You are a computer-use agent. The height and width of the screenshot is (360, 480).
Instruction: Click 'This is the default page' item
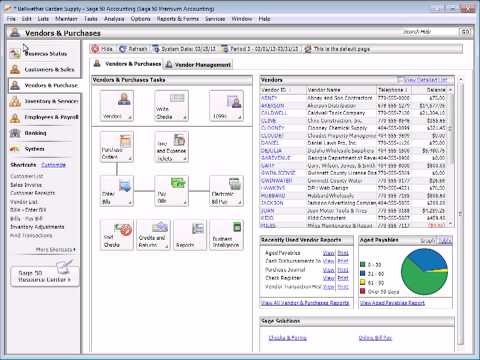click(337, 49)
